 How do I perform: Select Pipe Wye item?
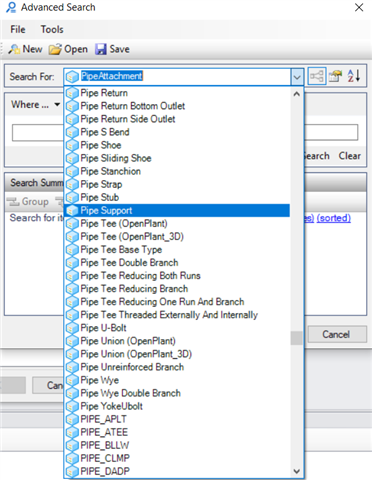[177, 380]
